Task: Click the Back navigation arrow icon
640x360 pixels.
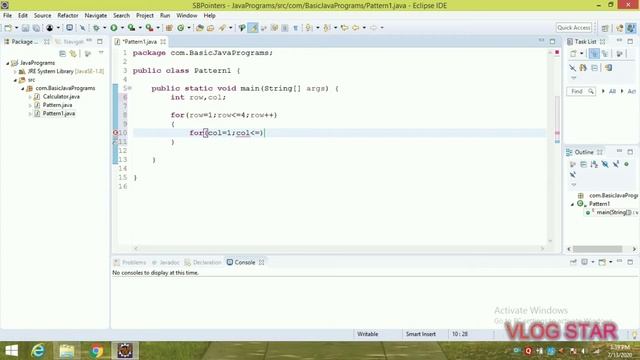Action: pyautogui.click(x=356, y=28)
